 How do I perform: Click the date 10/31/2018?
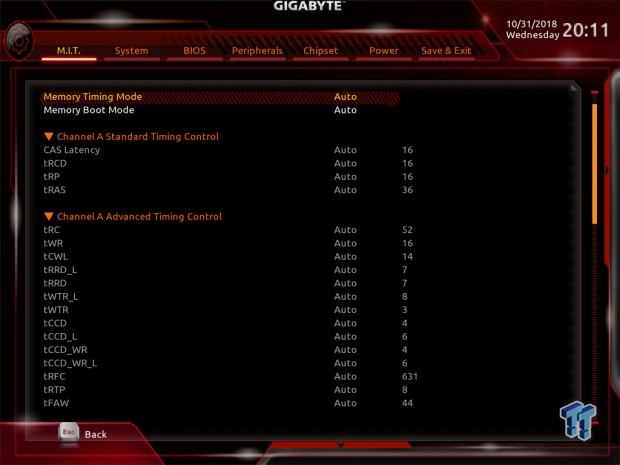(x=531, y=24)
